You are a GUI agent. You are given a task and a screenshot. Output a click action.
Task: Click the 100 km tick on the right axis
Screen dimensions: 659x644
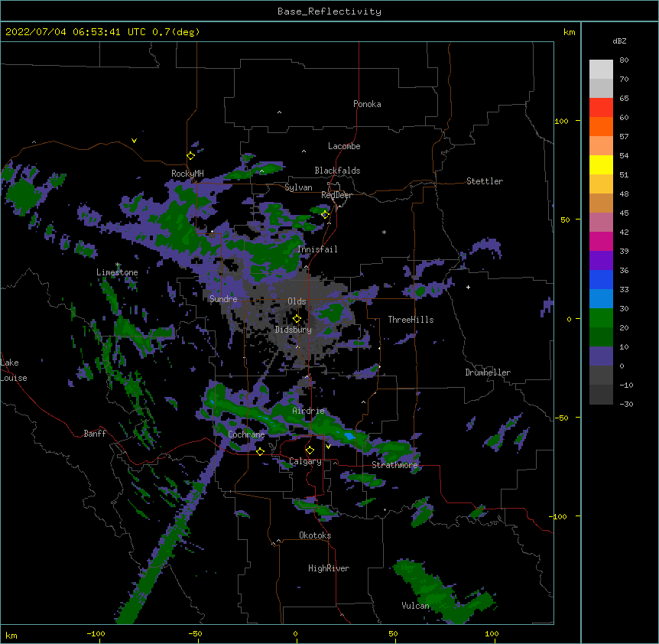click(561, 122)
